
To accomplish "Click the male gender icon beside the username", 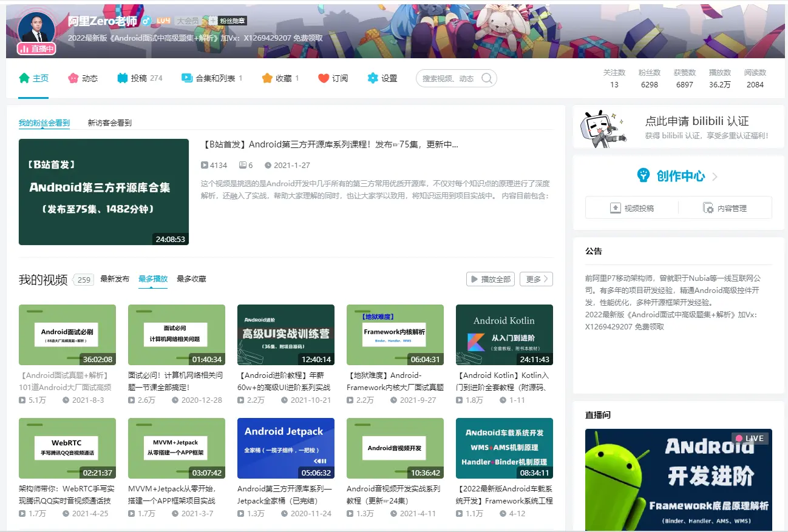I will pos(146,21).
